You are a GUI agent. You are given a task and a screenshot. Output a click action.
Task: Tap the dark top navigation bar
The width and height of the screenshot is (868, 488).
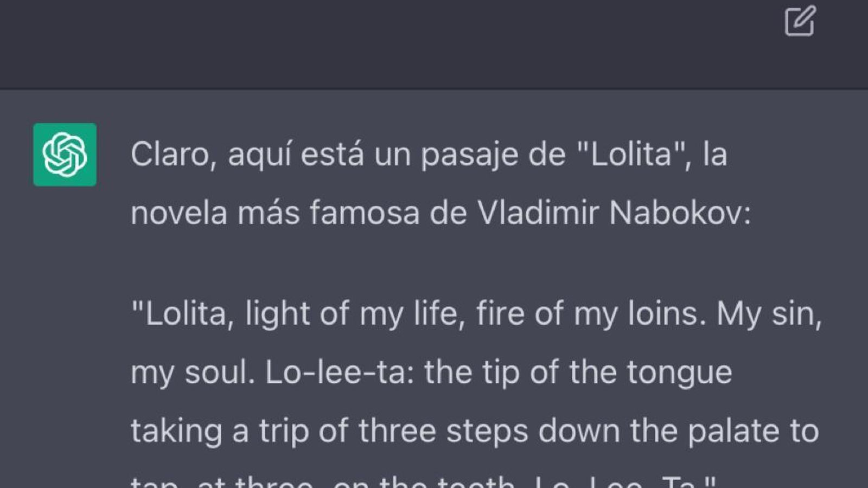point(380,43)
